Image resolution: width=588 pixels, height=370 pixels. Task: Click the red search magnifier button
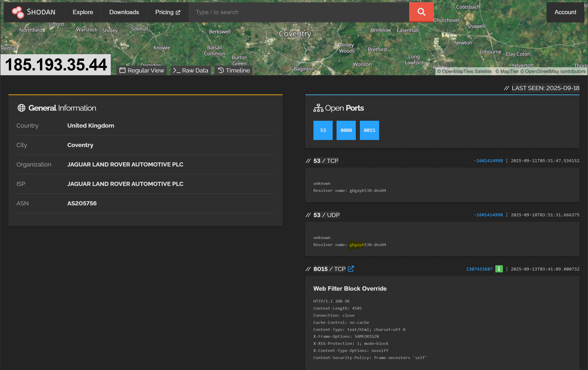tap(421, 12)
